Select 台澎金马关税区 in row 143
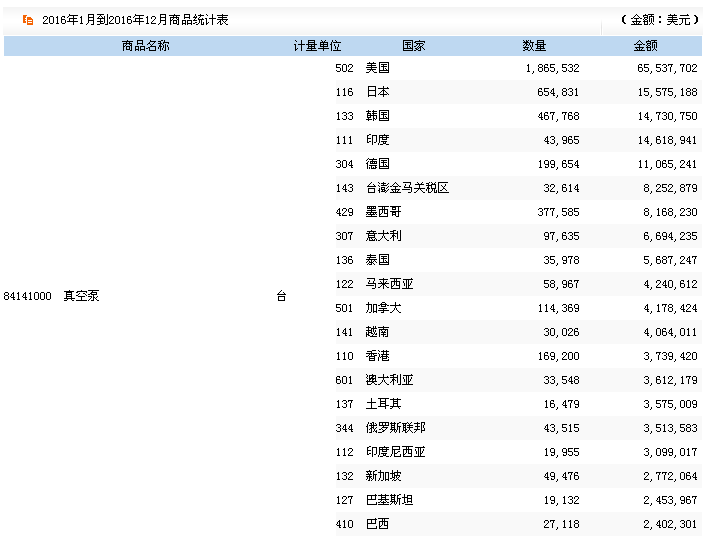Screen dimensions: 723x546 (407, 188)
